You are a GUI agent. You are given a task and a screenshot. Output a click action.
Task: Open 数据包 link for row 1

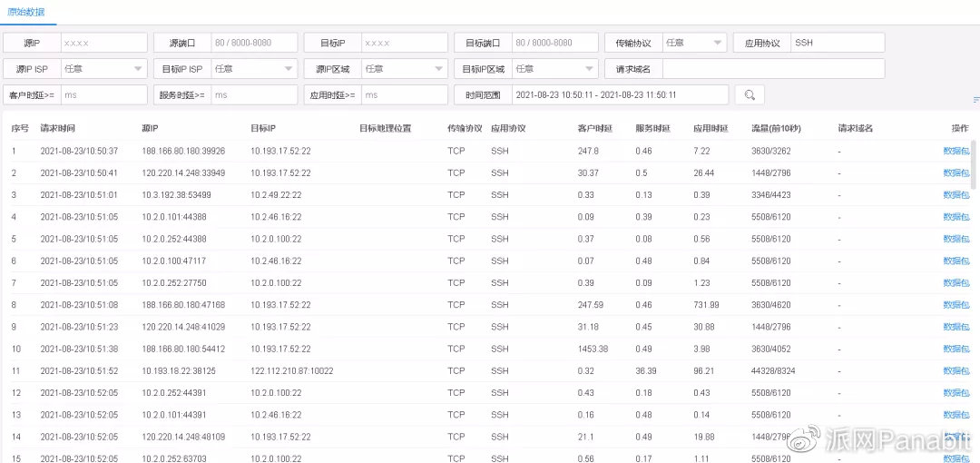click(956, 151)
